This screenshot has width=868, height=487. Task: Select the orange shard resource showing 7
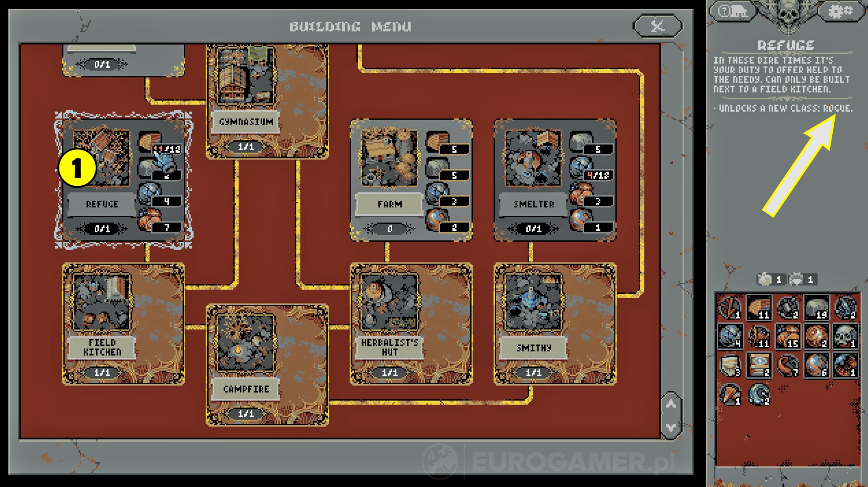pyautogui.click(x=788, y=365)
